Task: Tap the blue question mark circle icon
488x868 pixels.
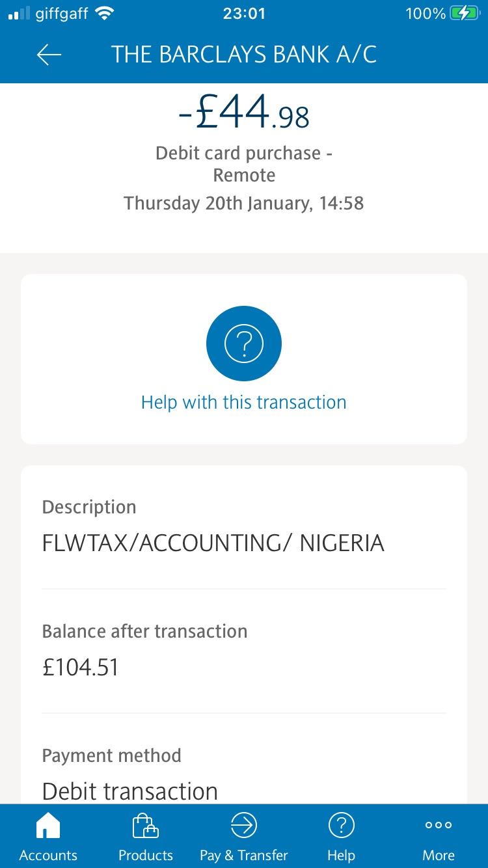Action: pos(244,344)
